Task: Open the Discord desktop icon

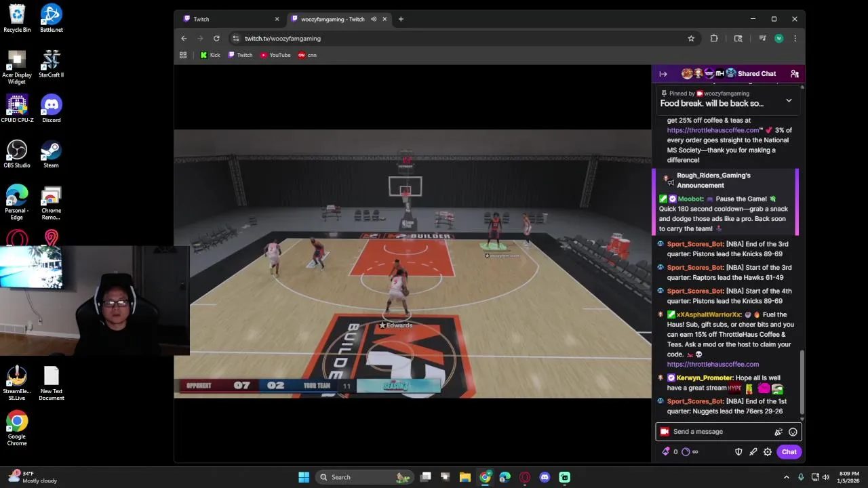Action: point(52,109)
